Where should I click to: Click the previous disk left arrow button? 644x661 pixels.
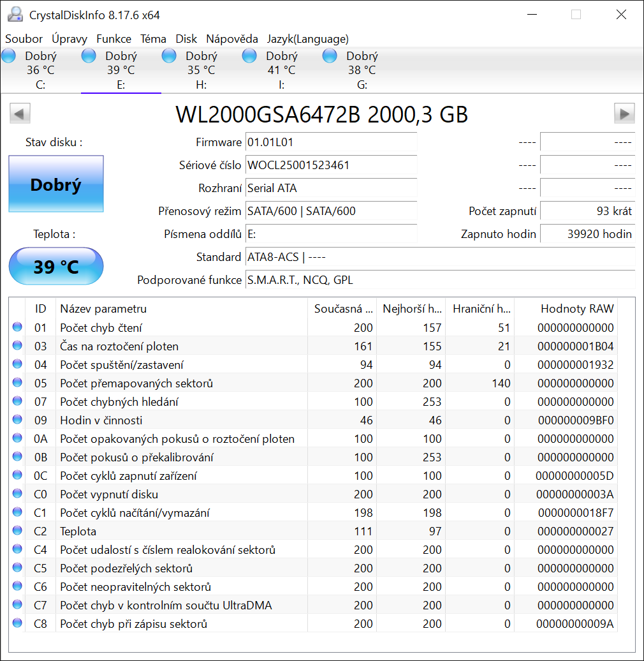click(20, 114)
